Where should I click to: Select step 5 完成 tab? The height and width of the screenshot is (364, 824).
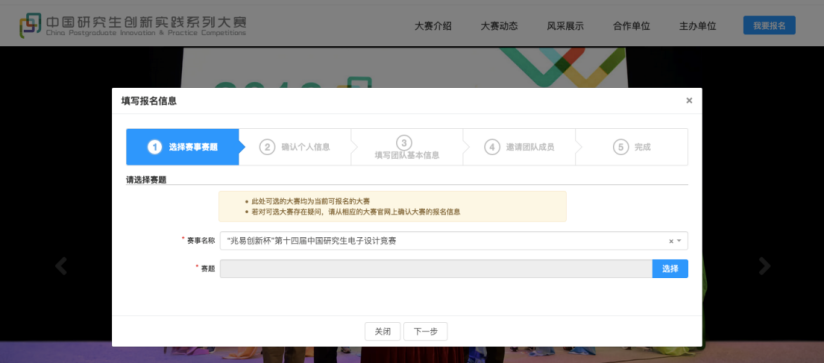point(631,147)
